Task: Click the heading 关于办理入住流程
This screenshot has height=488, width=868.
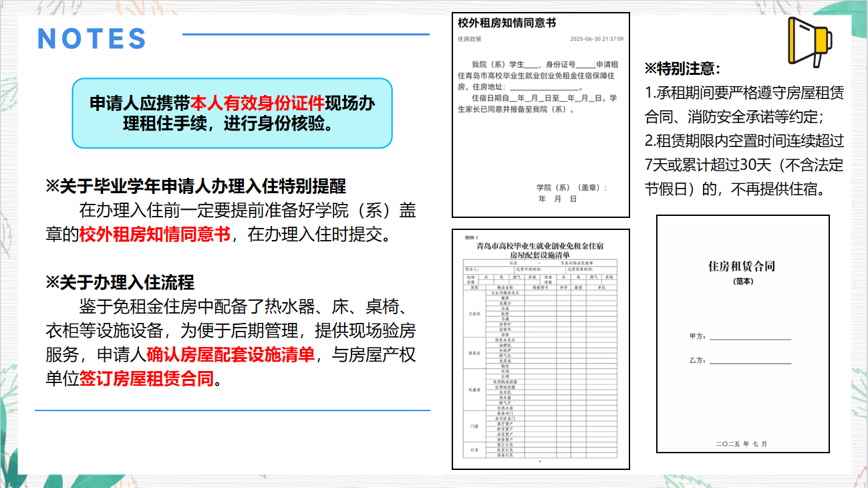Action: 120,282
